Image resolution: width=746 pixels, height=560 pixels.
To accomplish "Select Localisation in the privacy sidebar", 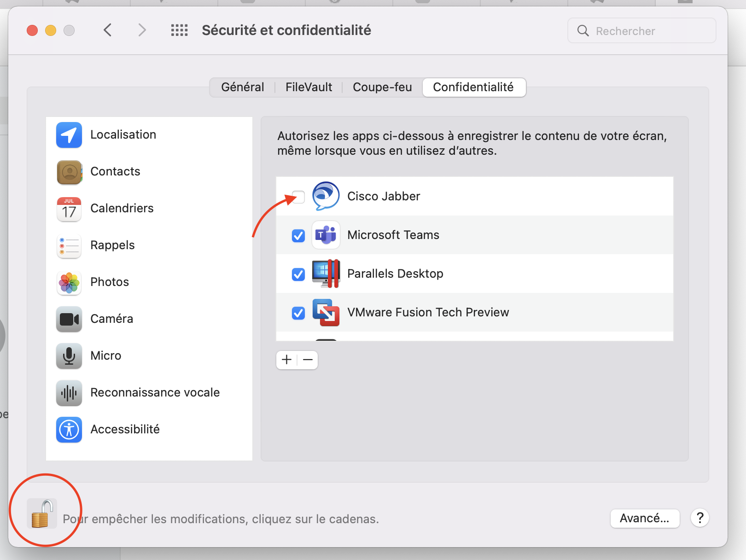I will tap(123, 134).
